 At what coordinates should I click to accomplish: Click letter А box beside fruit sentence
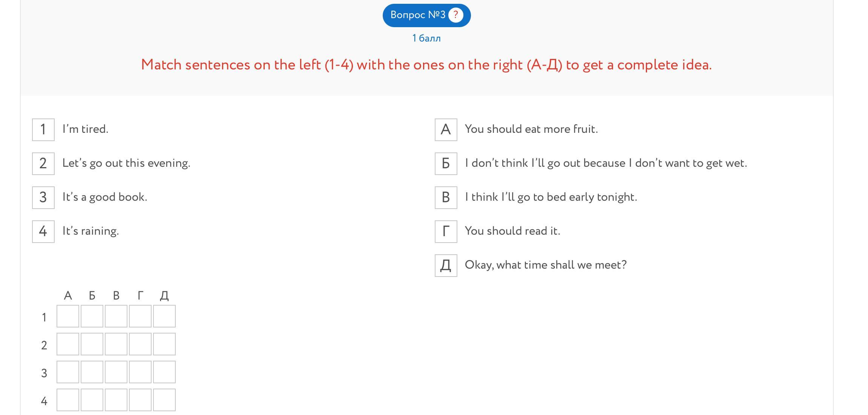point(446,130)
